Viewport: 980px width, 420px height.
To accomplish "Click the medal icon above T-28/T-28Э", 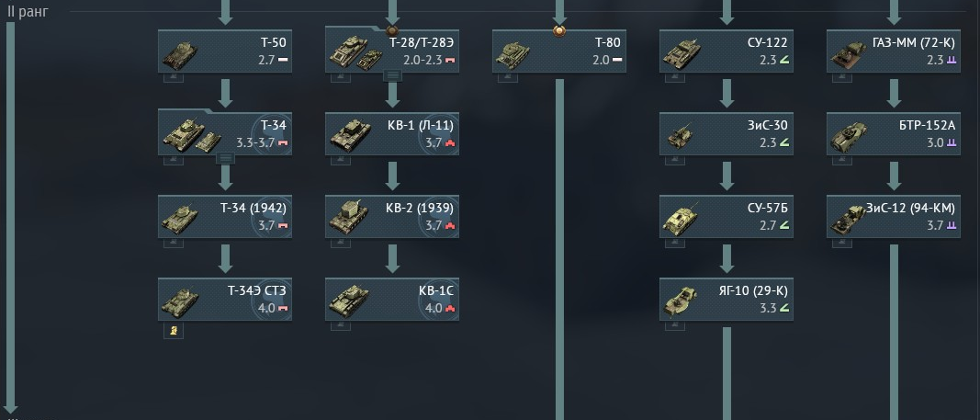I will tap(392, 30).
